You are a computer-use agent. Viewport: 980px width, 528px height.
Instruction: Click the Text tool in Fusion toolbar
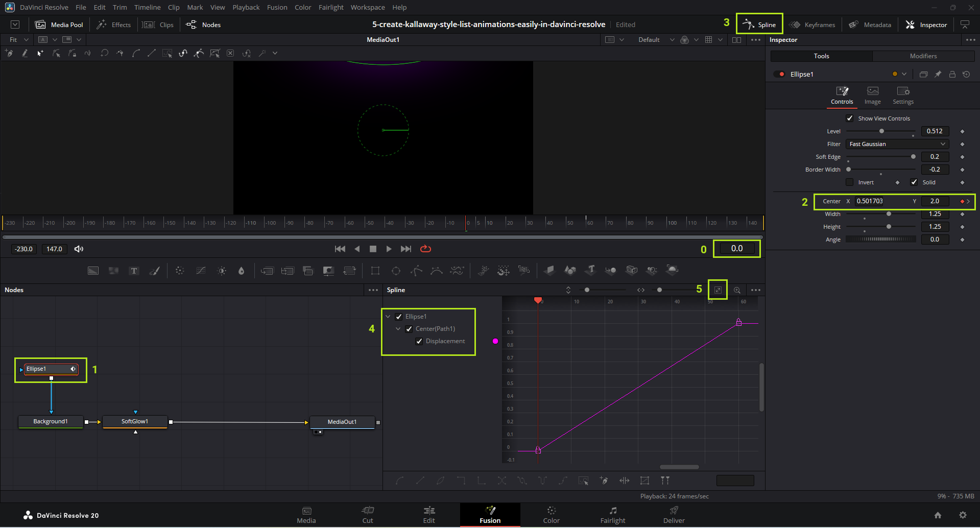pos(134,271)
